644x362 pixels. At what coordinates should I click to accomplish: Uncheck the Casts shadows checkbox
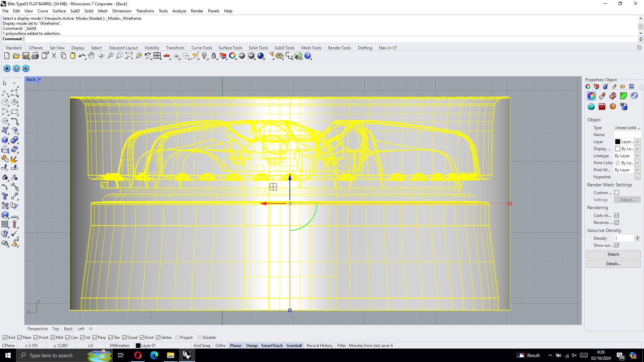[x=616, y=216]
